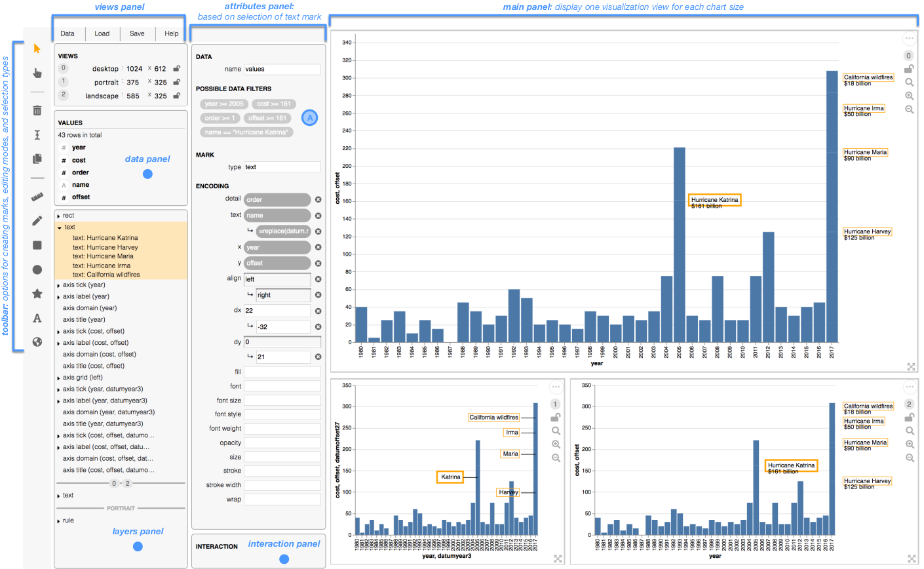Open the Help menu tab
The height and width of the screenshot is (569, 924).
click(x=172, y=33)
